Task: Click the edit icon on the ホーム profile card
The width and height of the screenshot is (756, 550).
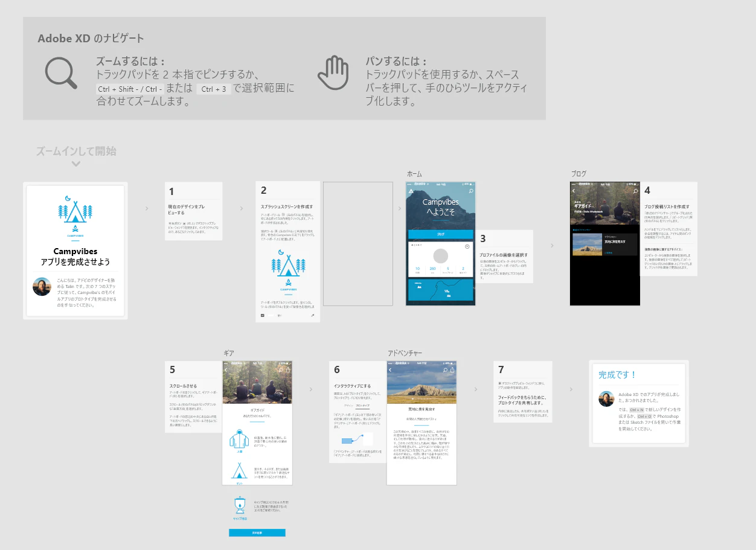Action: (x=467, y=247)
